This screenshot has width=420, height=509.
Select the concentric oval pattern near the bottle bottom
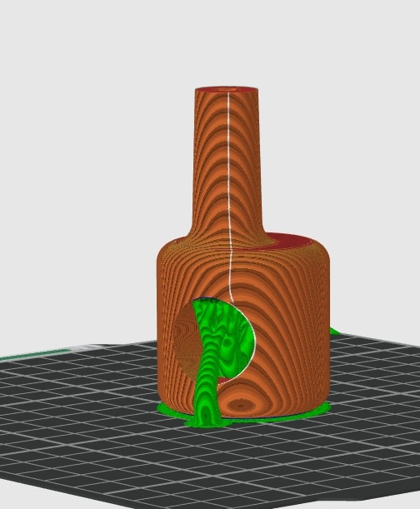(240, 404)
